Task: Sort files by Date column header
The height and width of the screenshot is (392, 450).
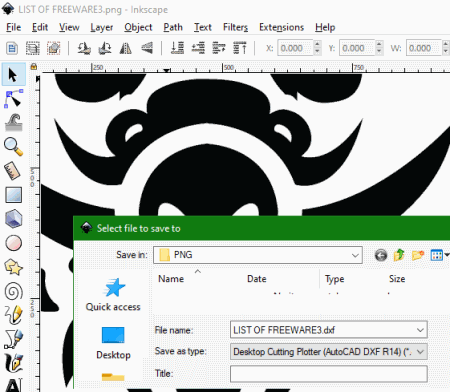Action: pos(257,279)
